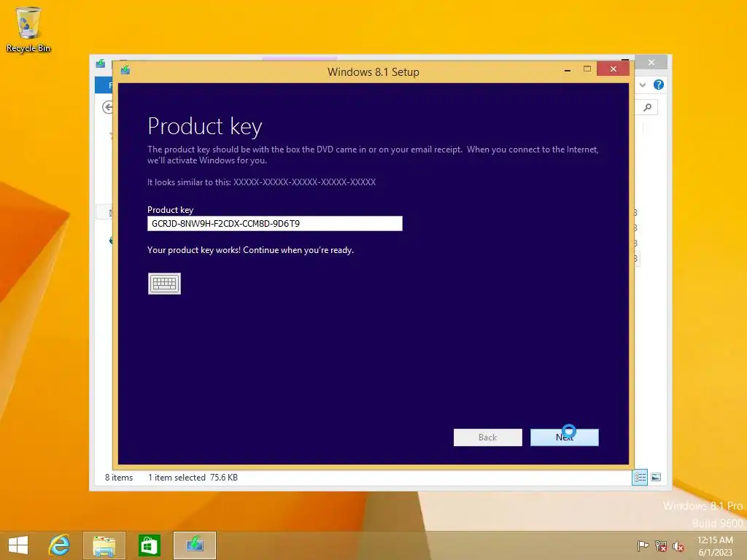Select Windows Setup taskbar button

(x=194, y=545)
